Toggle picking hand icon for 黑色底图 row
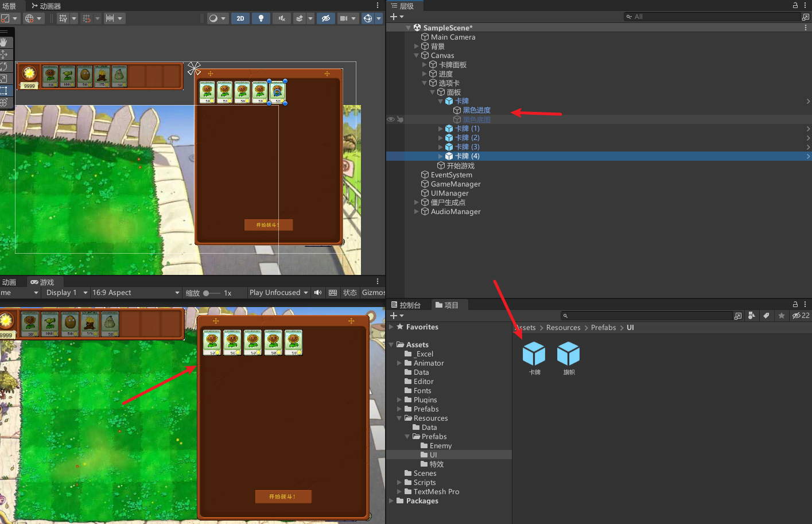 click(400, 119)
